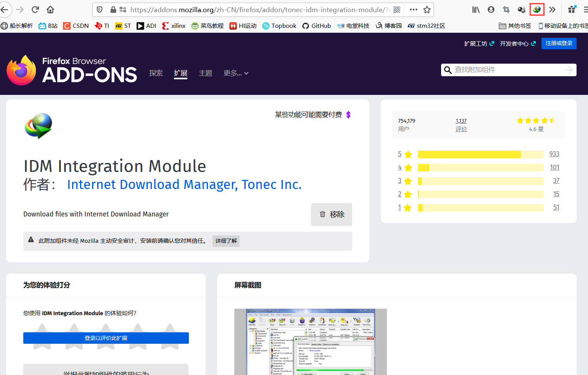This screenshot has height=375, width=588.
Task: Open the 开发者中心 link
Action: point(518,43)
